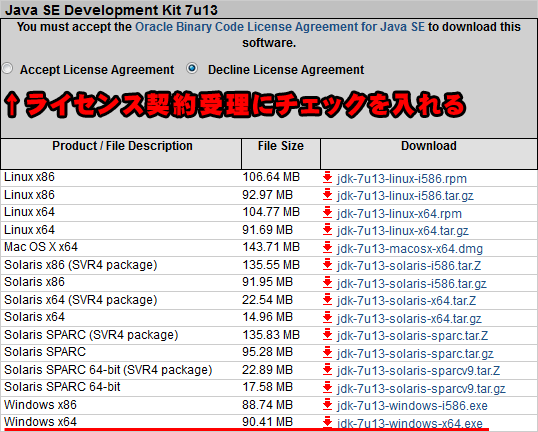Download jdk-7u13-macosx-x64.dmg file link
538x432 pixels.
(x=410, y=248)
